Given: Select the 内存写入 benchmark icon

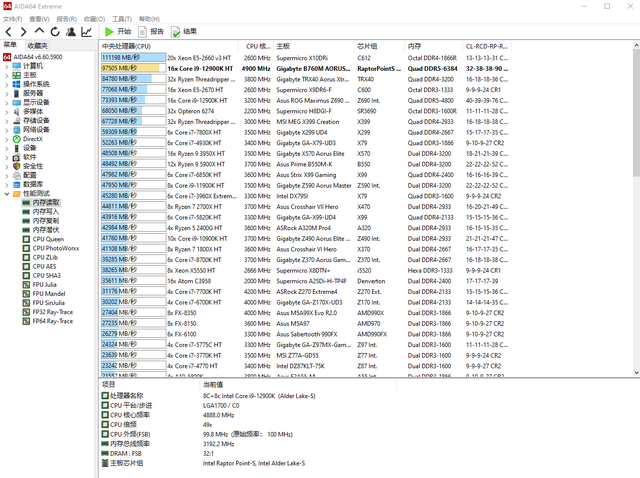Looking at the screenshot, I should 26,211.
